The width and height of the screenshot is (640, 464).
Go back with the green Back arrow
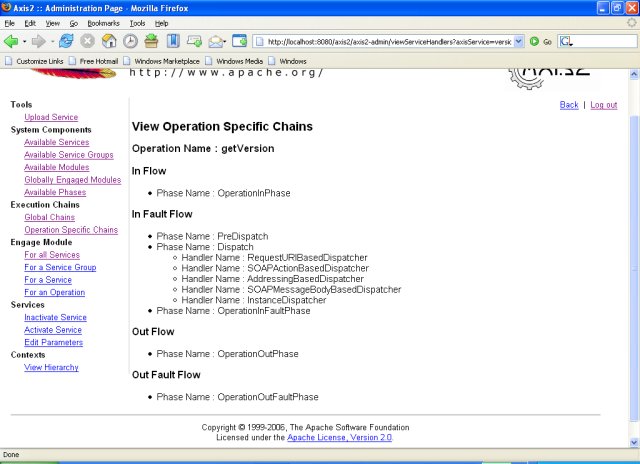11,41
